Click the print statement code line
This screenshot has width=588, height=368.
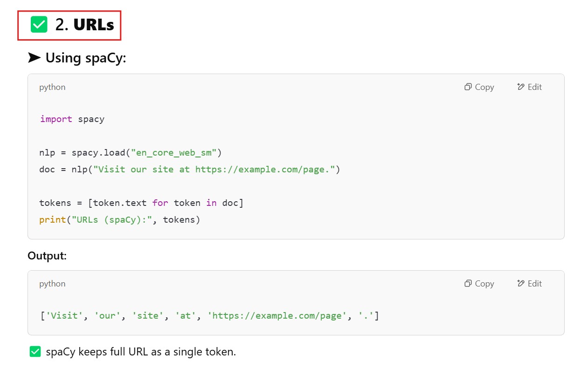tap(119, 220)
